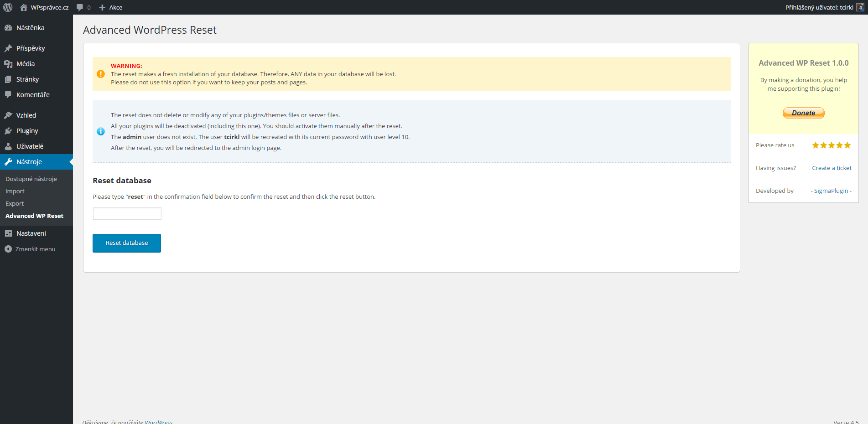
Task: Click the Pluginy plug icon
Action: coord(8,131)
